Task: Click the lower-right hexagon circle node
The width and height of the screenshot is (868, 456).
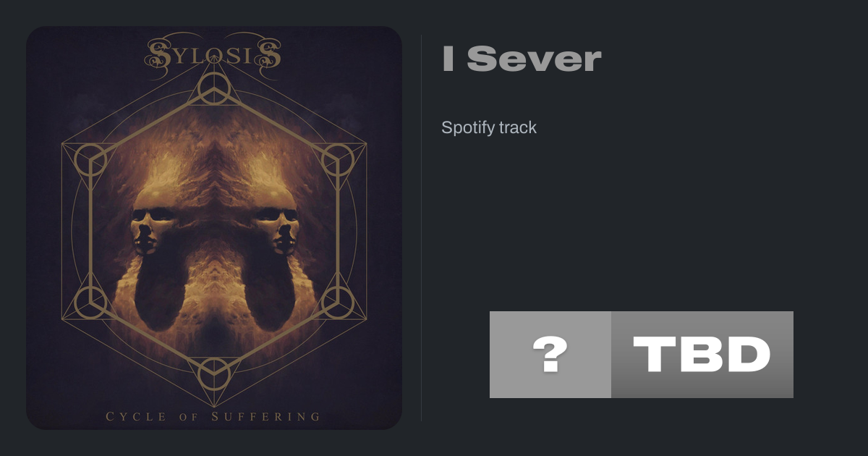Action: (x=336, y=302)
